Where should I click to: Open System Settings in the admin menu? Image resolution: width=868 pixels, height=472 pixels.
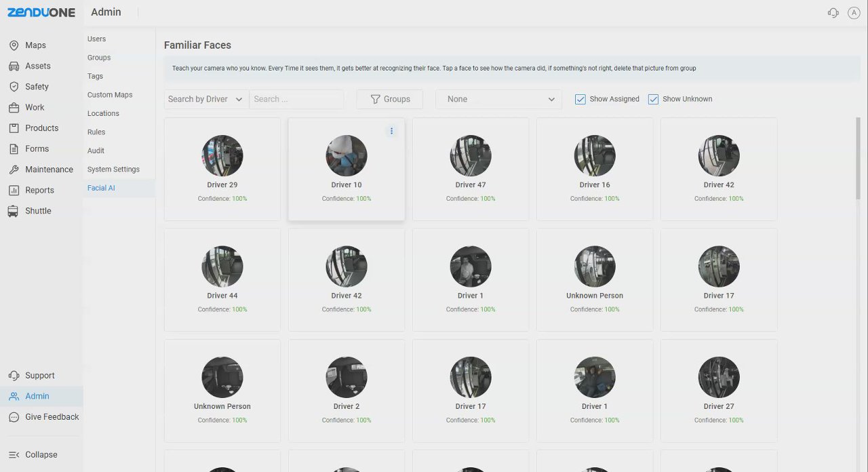(x=113, y=170)
